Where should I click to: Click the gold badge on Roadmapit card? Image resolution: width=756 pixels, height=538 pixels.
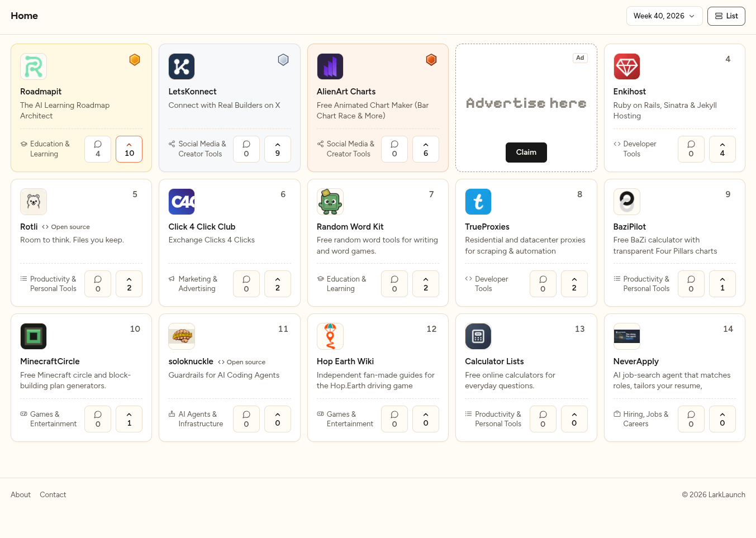135,60
